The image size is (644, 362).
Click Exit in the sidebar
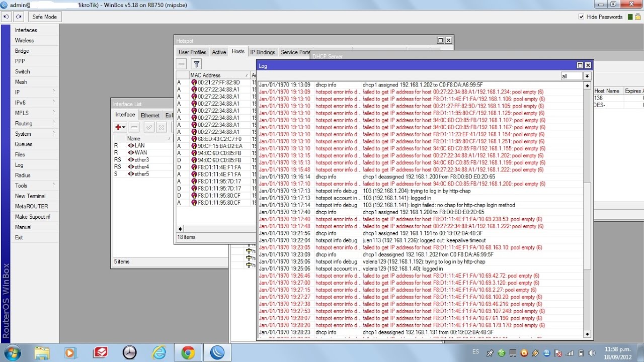click(x=19, y=237)
